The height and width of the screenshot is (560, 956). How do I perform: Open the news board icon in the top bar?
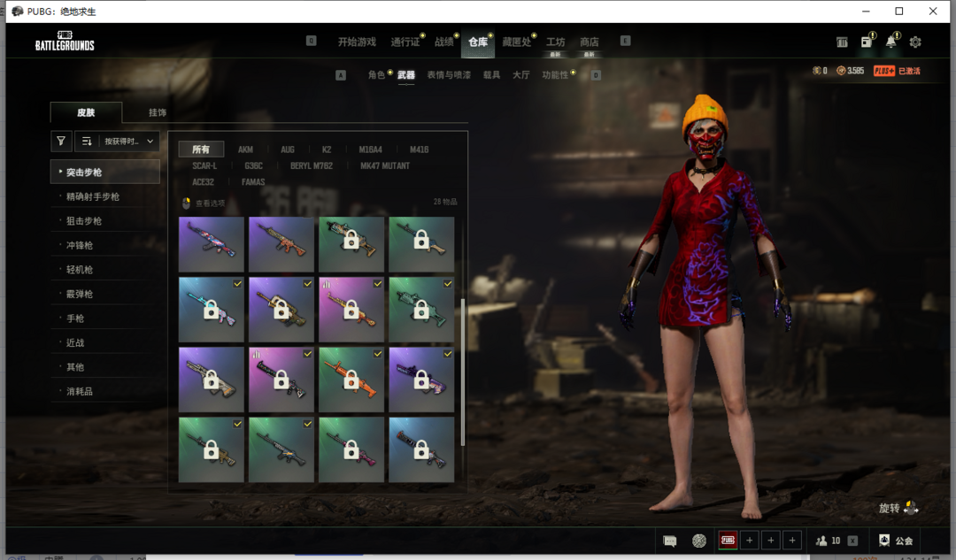(842, 42)
